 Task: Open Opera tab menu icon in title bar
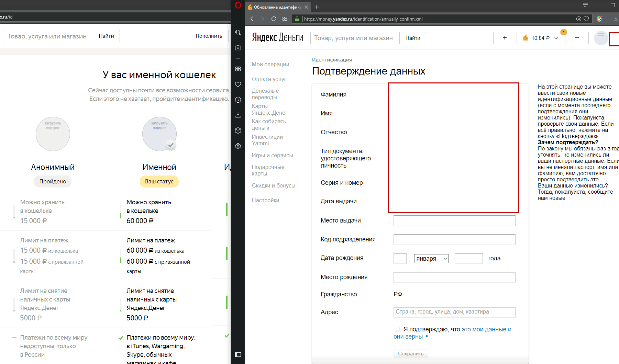[585, 5]
